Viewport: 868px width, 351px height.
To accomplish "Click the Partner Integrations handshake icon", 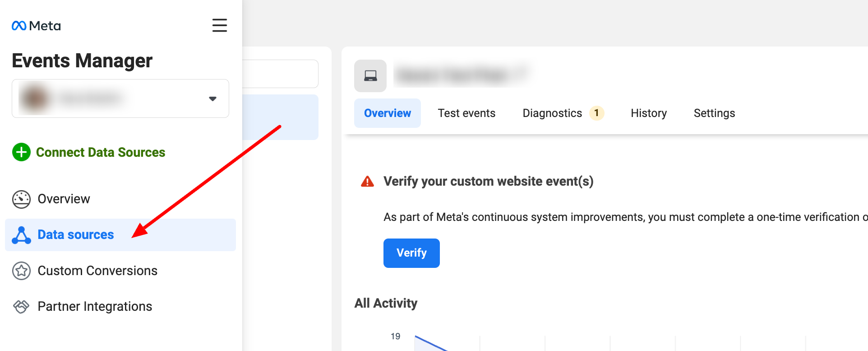I will tap(21, 307).
